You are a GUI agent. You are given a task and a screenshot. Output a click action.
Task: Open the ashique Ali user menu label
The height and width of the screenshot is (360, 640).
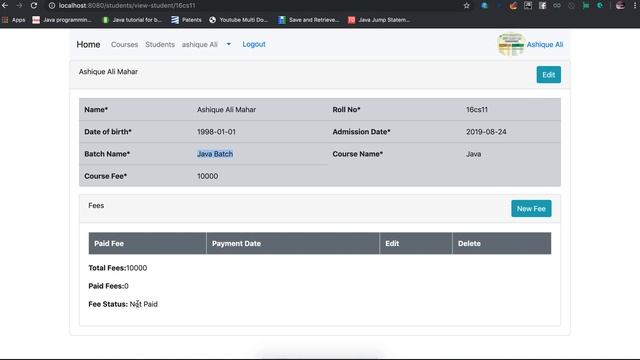pyautogui.click(x=200, y=44)
